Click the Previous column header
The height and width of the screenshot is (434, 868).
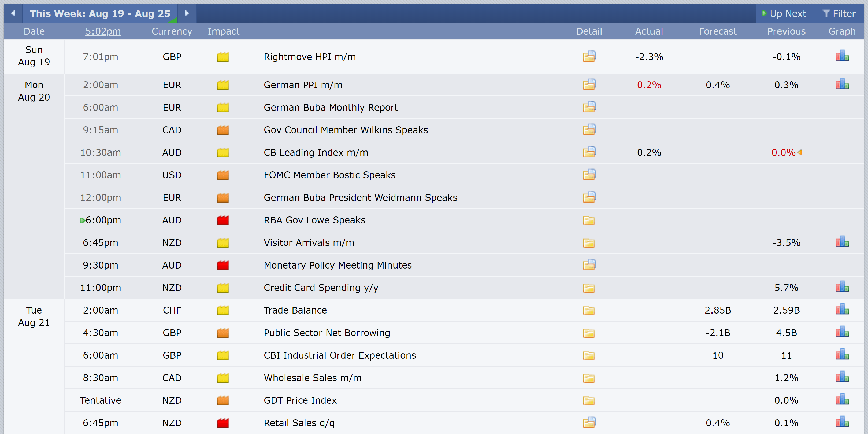click(x=787, y=31)
